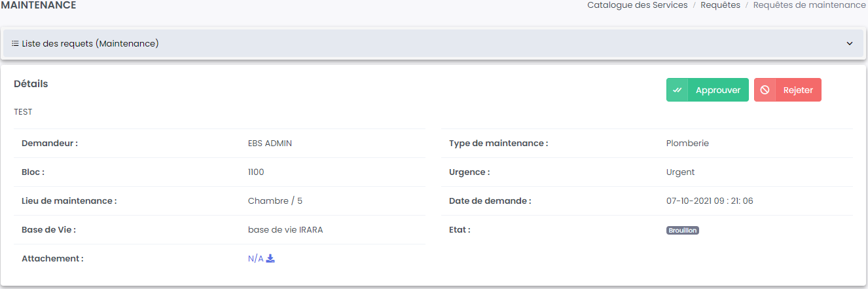Go to the Requêtes breadcrumb
868x289 pixels.
coord(720,5)
